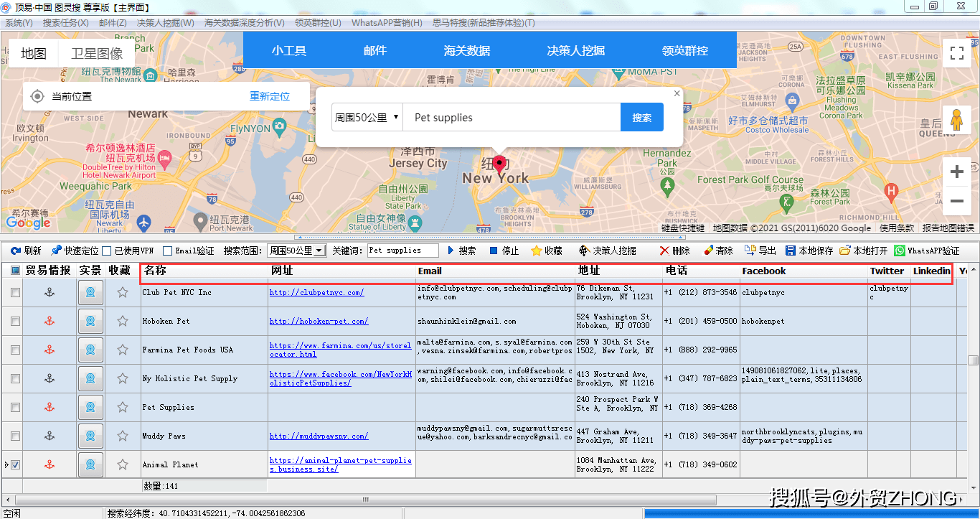
Task: Open the muddypawsny.com link
Action: pyautogui.click(x=319, y=436)
